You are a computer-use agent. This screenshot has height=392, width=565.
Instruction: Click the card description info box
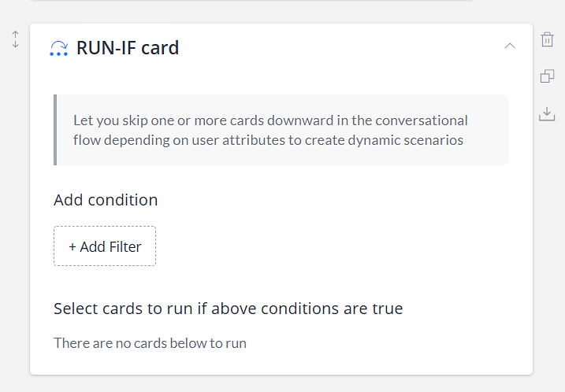click(281, 130)
